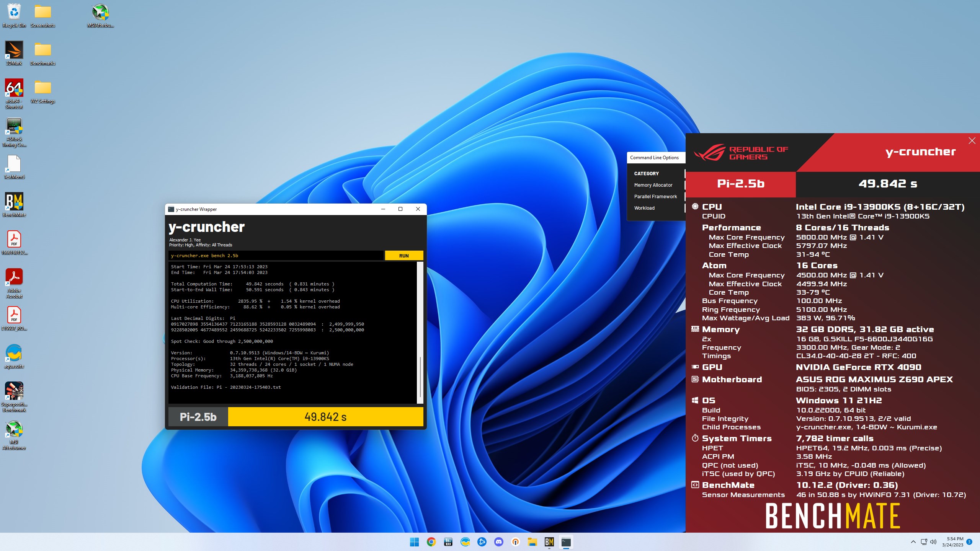The image size is (980, 551).
Task: Click the Command Line Options header
Action: pyautogui.click(x=654, y=158)
